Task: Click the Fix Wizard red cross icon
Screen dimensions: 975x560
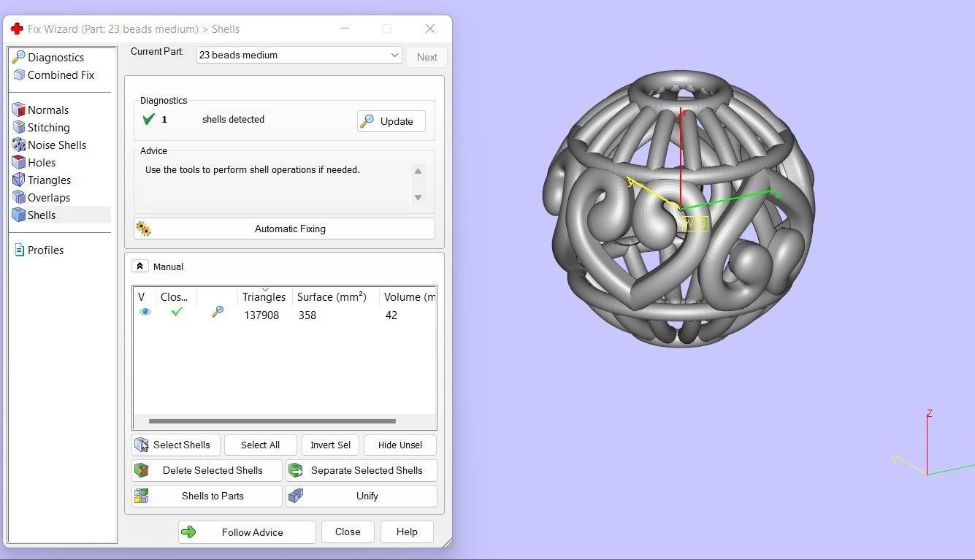Action: (x=17, y=29)
